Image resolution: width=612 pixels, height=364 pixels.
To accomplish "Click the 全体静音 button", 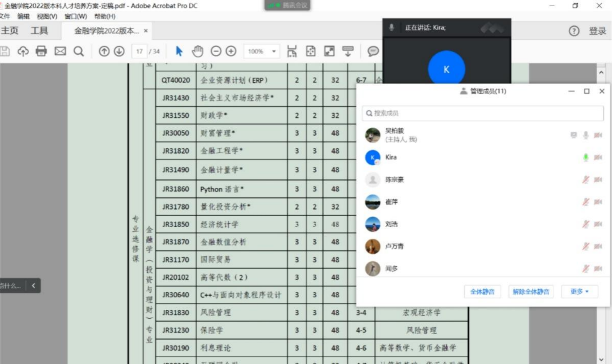I will 482,292.
